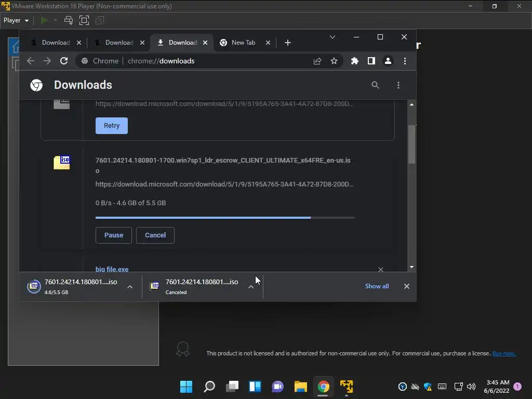Screen dimensions: 532x399
Task: Click Buy now link in VMware window
Action: [x=504, y=353]
